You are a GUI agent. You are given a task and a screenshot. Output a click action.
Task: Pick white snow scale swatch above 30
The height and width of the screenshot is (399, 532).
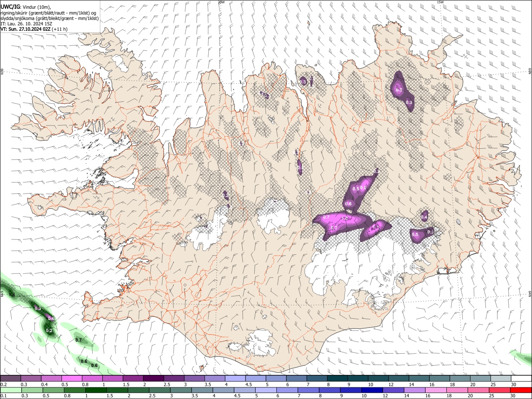pos(522,378)
